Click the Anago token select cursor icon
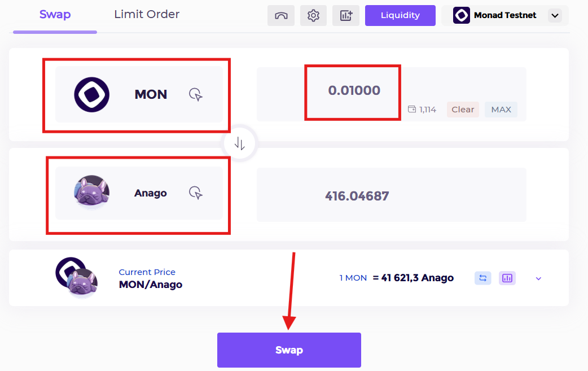The height and width of the screenshot is (371, 588). click(196, 193)
